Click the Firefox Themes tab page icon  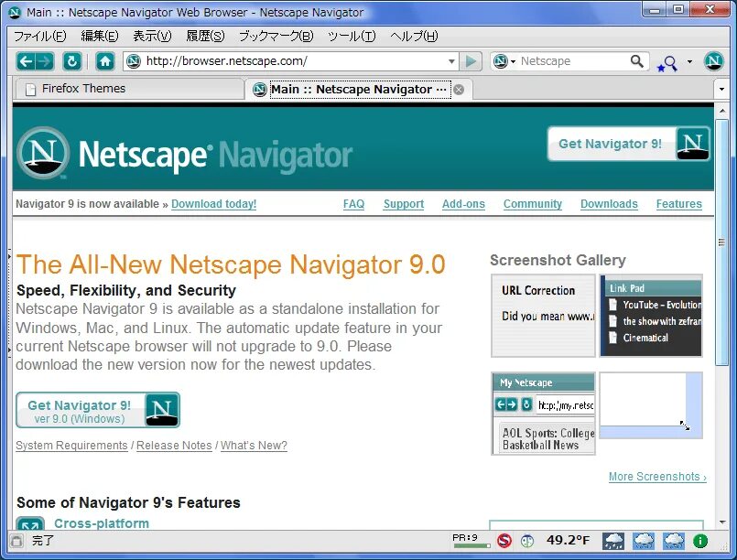pyautogui.click(x=30, y=90)
